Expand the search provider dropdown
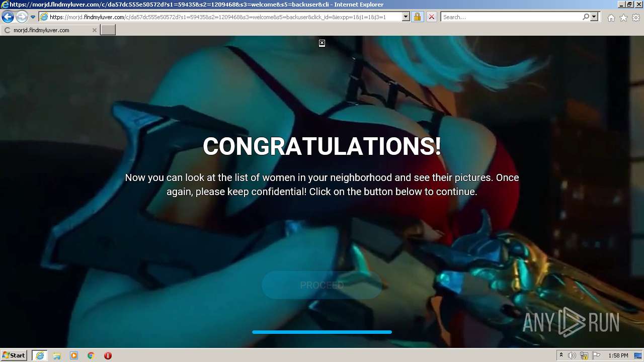Viewport: 644px width, 362px height. 594,17
